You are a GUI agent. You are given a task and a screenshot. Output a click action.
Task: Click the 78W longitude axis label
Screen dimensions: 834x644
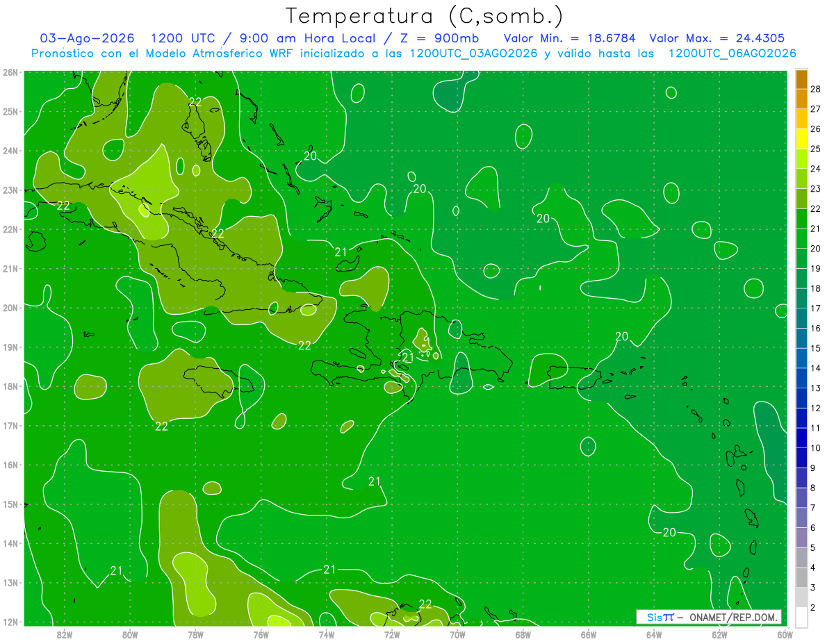tap(195, 634)
